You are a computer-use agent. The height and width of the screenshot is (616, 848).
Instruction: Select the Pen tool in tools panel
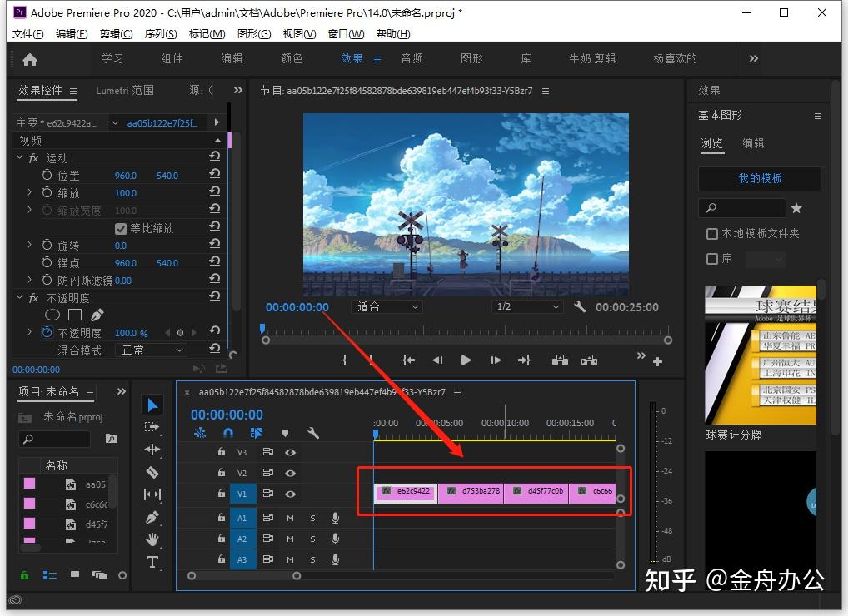point(152,517)
